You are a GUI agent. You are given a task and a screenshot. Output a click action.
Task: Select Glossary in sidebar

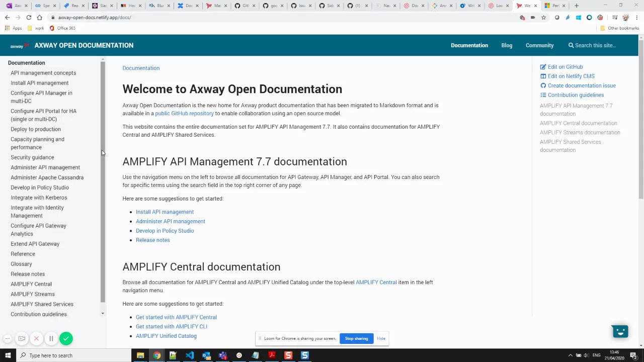pyautogui.click(x=21, y=264)
